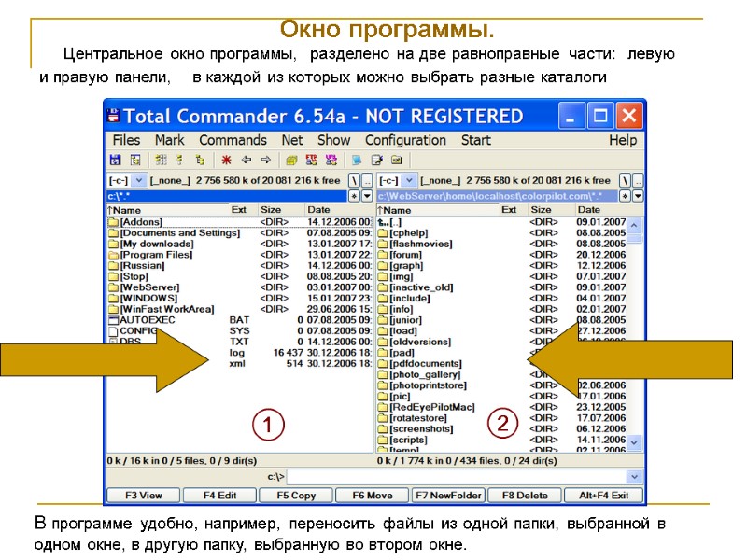Select the [photoprintstore] folder row
Viewport: 747px width, 560px height.
[501, 385]
